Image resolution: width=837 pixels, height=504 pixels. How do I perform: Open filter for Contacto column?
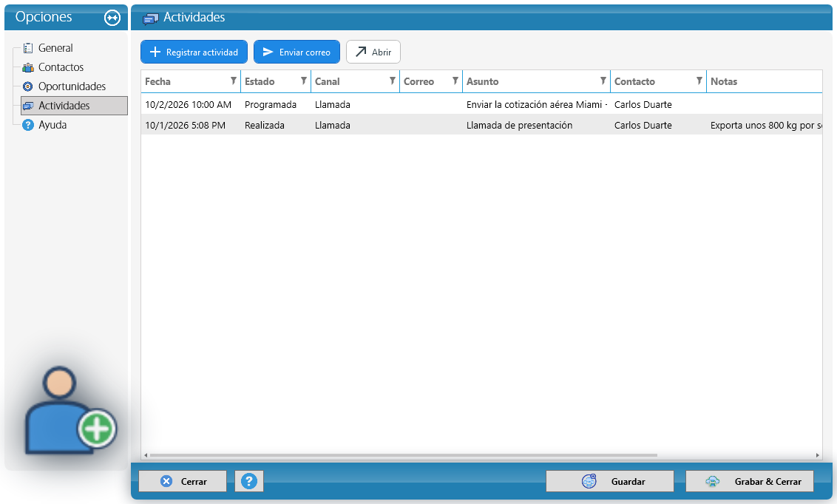[x=699, y=81]
